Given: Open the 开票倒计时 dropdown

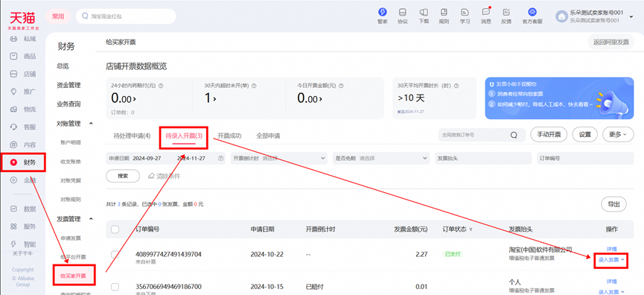Looking at the screenshot, I should tap(279, 158).
